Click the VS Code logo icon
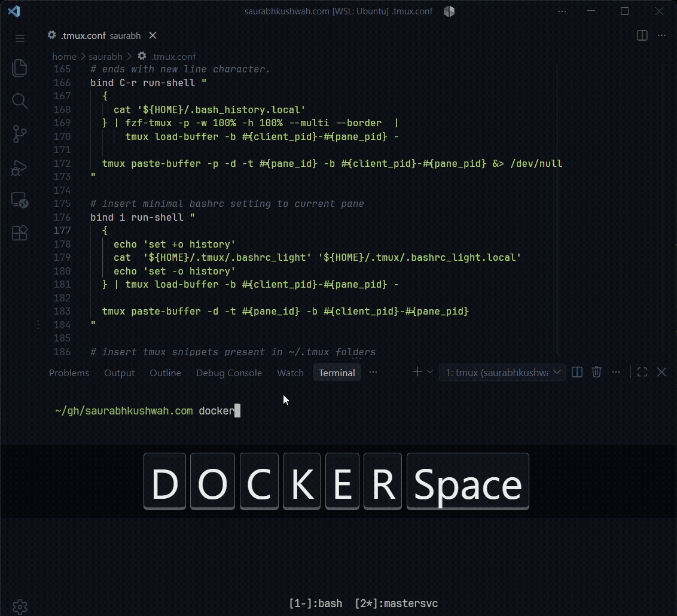 click(x=14, y=11)
